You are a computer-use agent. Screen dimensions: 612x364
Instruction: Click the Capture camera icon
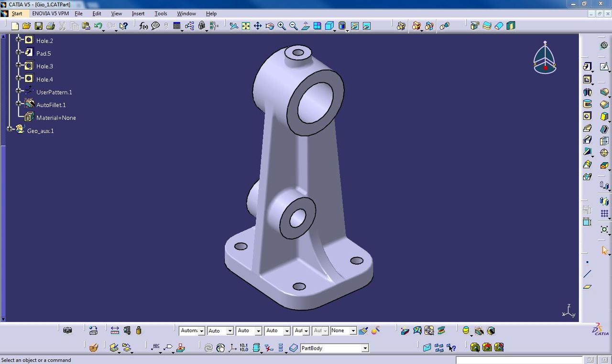click(x=67, y=330)
